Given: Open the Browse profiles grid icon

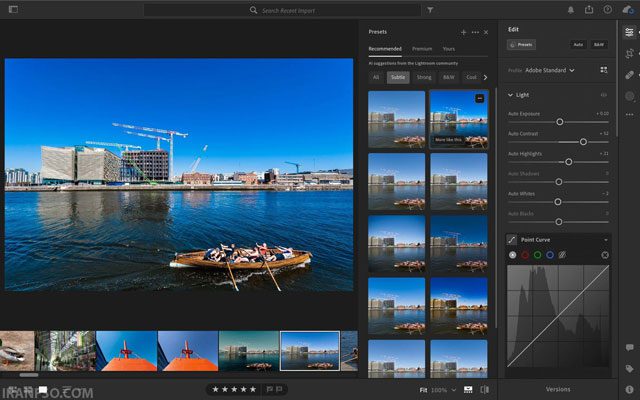Looking at the screenshot, I should pos(604,70).
